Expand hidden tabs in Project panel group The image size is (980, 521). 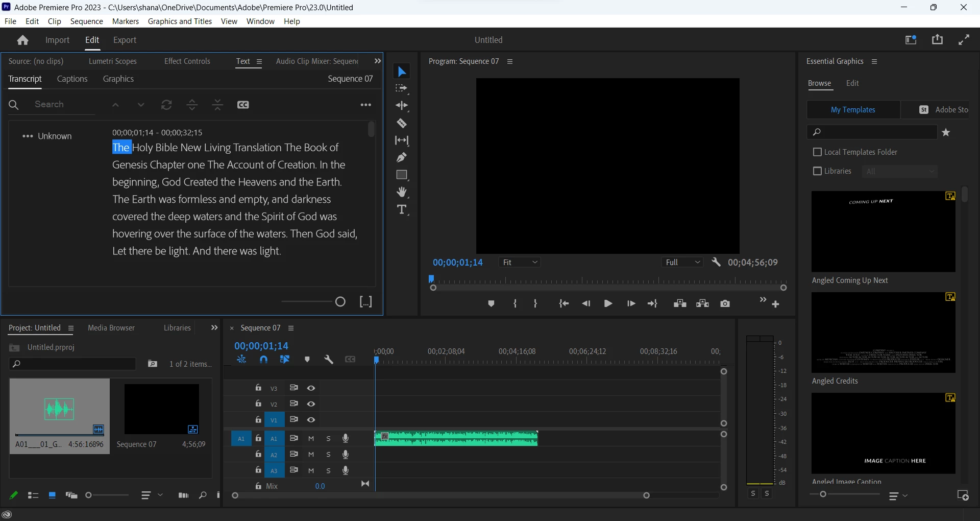pos(214,328)
